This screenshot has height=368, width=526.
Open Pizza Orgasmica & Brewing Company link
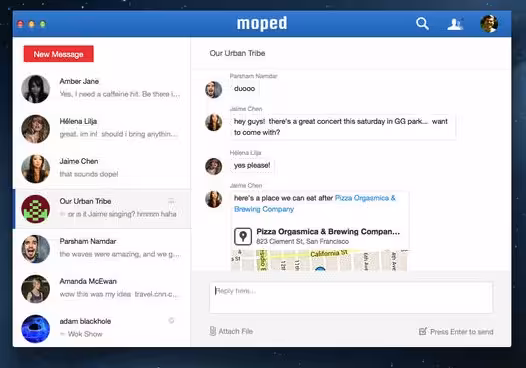[315, 203]
